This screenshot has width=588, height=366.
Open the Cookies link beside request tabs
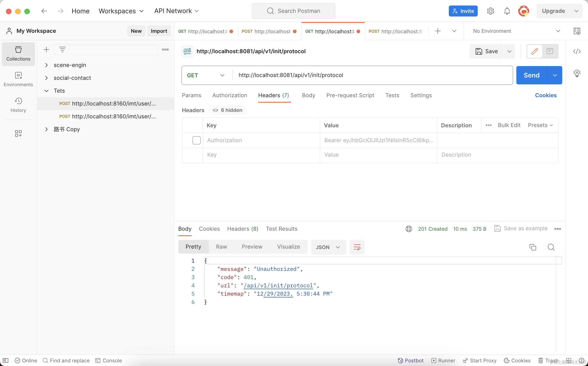point(546,95)
